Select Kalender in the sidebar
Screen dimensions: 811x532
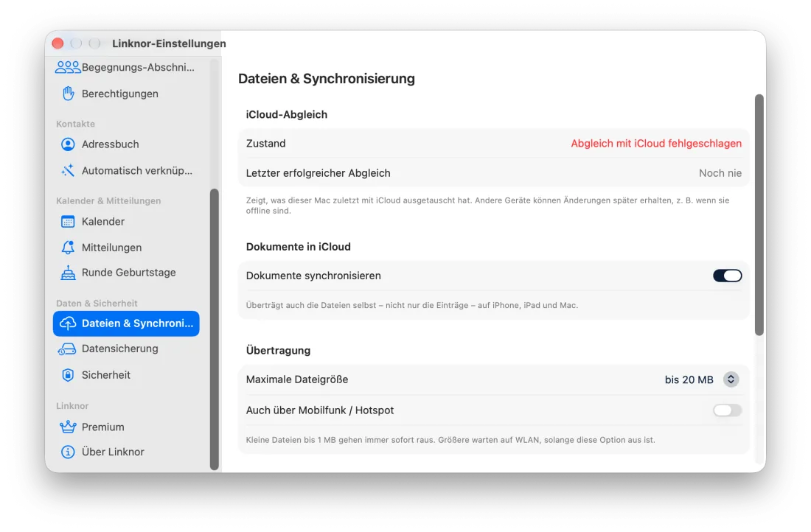[x=126, y=222]
